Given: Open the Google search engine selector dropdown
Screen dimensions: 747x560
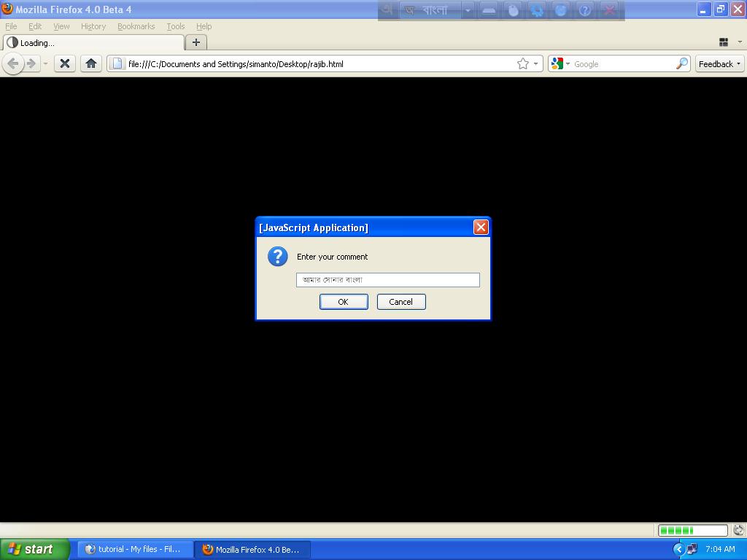Looking at the screenshot, I should point(560,63).
